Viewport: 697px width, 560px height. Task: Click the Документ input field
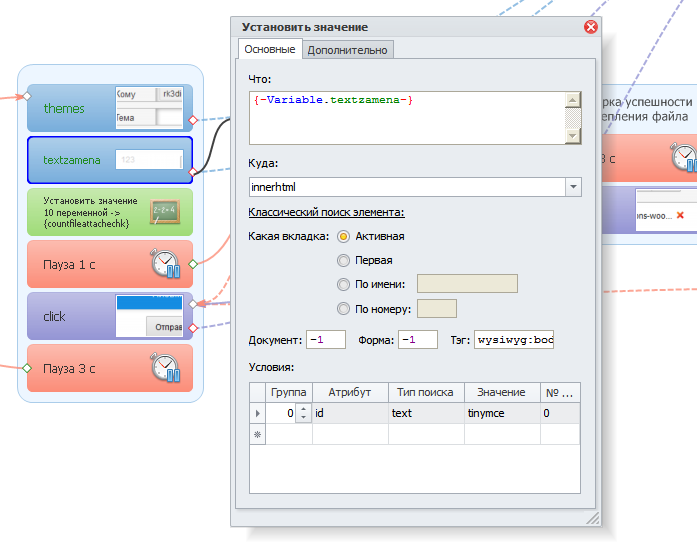click(x=326, y=340)
